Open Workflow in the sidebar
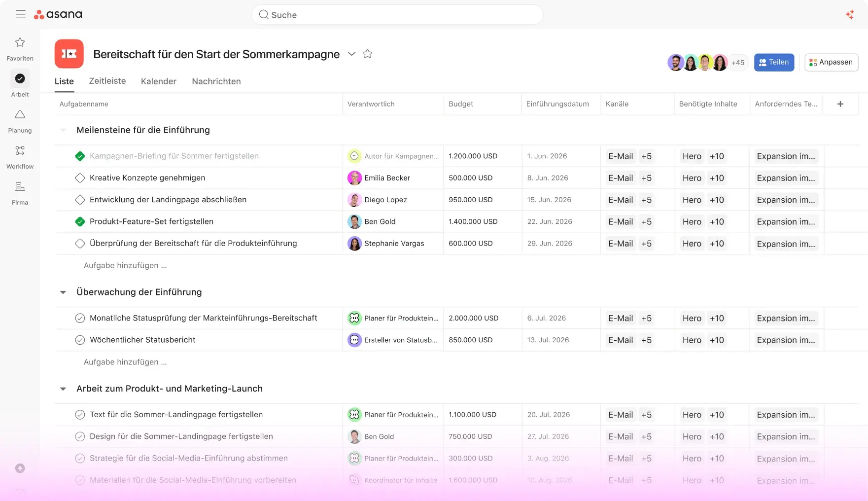The height and width of the screenshot is (501, 868). (20, 157)
